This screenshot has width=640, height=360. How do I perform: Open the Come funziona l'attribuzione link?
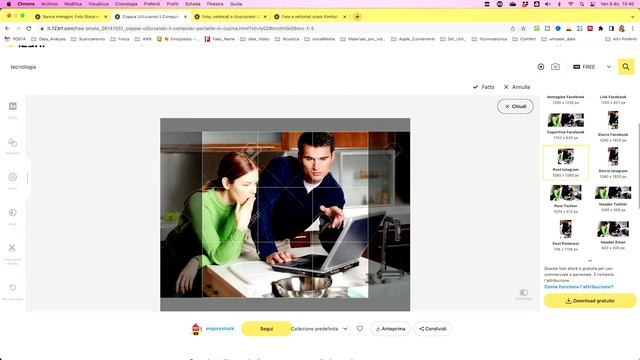578,287
